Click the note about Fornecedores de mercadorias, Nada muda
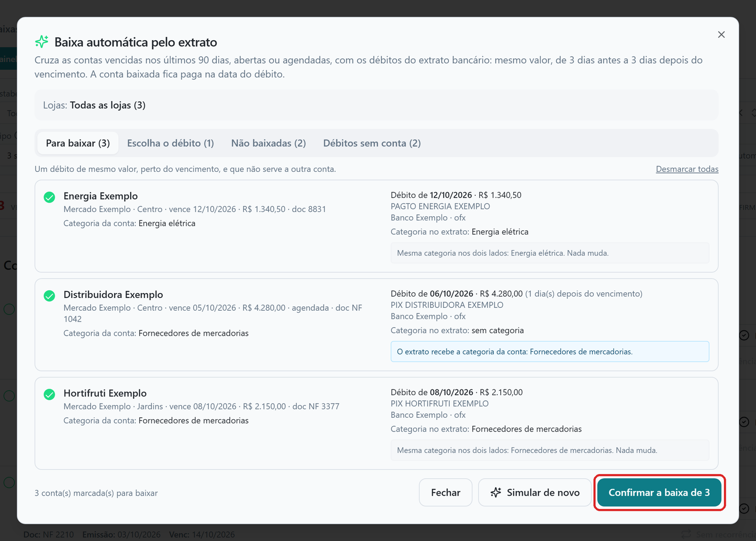The image size is (756, 541). (550, 450)
